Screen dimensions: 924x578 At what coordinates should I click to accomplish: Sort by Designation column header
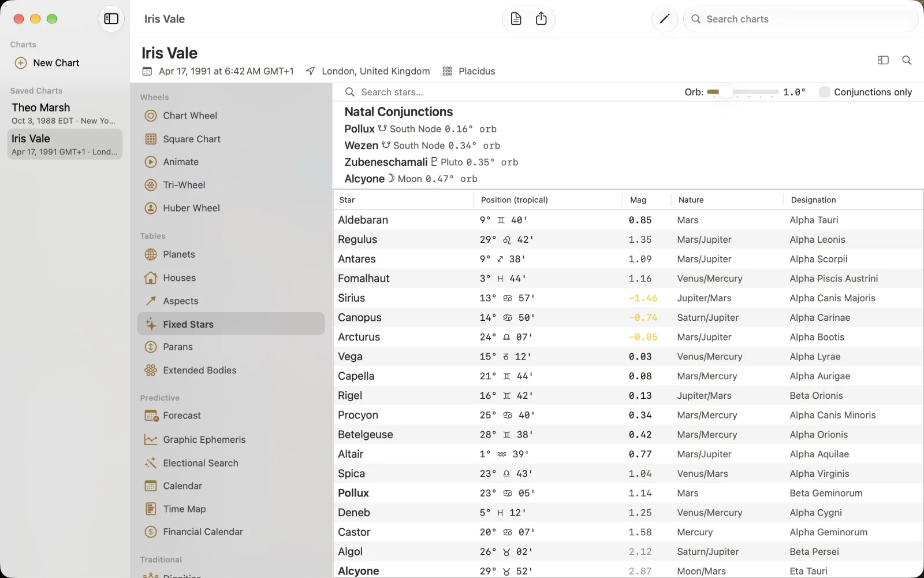853,200
